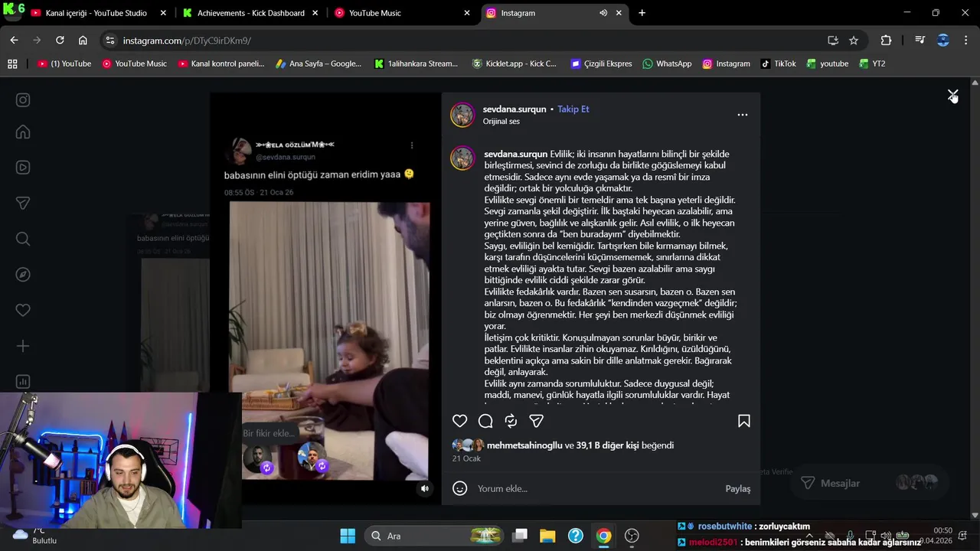Open File Explorer from taskbar
This screenshot has height=551, width=980.
(x=547, y=536)
